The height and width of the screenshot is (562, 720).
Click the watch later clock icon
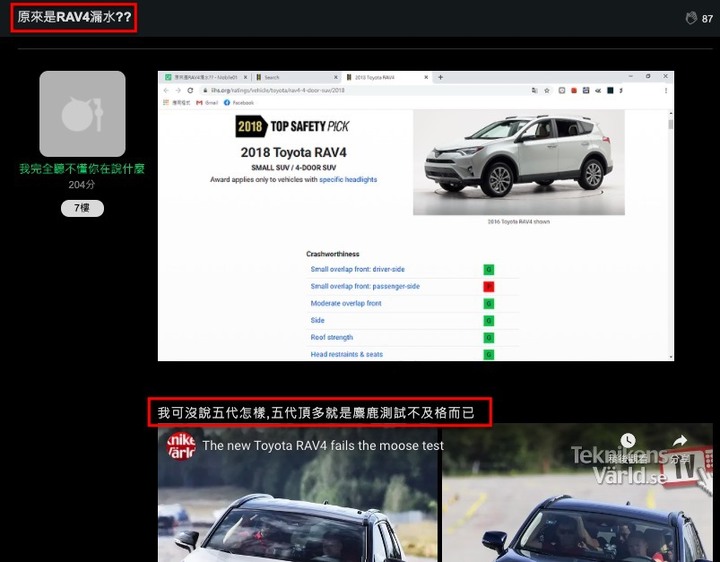pyautogui.click(x=628, y=440)
